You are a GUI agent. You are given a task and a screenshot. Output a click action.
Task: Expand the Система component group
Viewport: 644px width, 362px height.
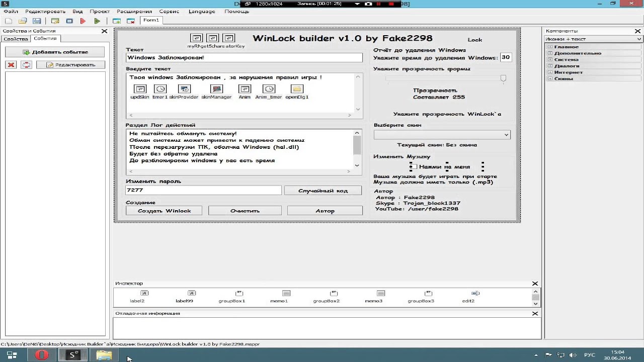tap(550, 59)
